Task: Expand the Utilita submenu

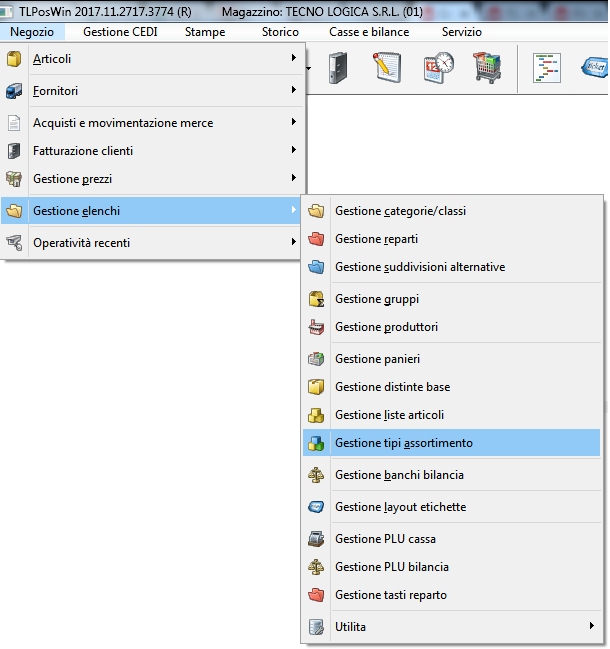Action: (455, 627)
